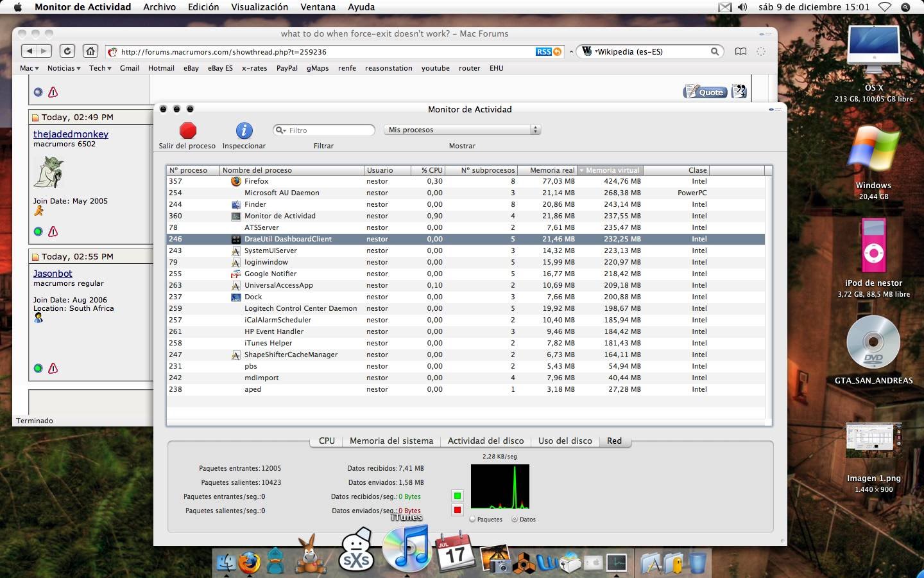This screenshot has width=924, height=578.
Task: Click the aMule donkey icon in Dock
Action: point(311,554)
